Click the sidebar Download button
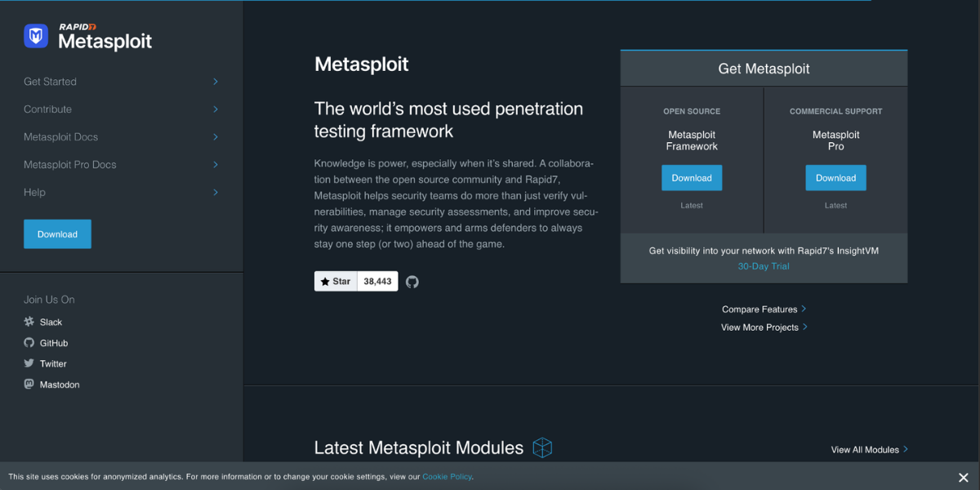Viewport: 980px width, 490px height. coord(57,234)
